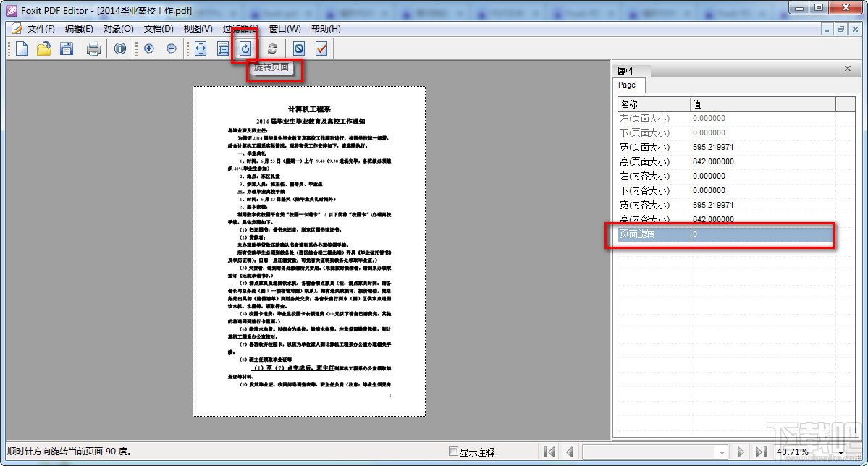Switch to the Page tab in Properties panel

pyautogui.click(x=628, y=85)
